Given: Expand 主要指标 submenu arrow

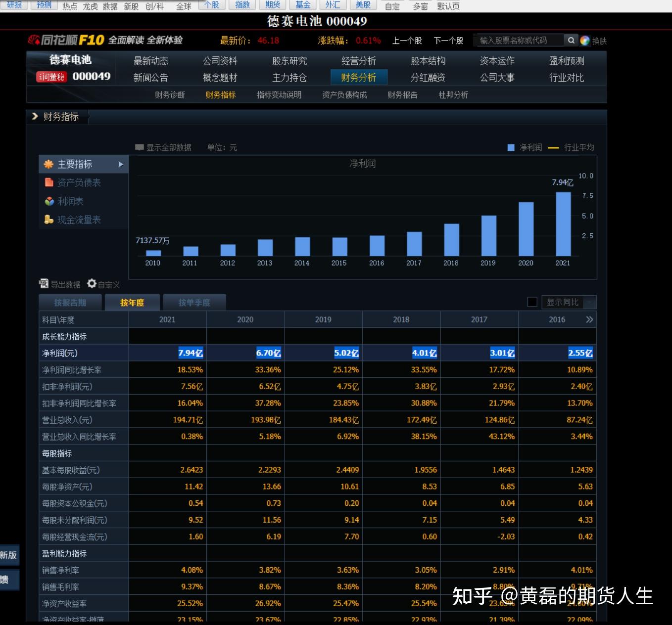Looking at the screenshot, I should [x=121, y=164].
